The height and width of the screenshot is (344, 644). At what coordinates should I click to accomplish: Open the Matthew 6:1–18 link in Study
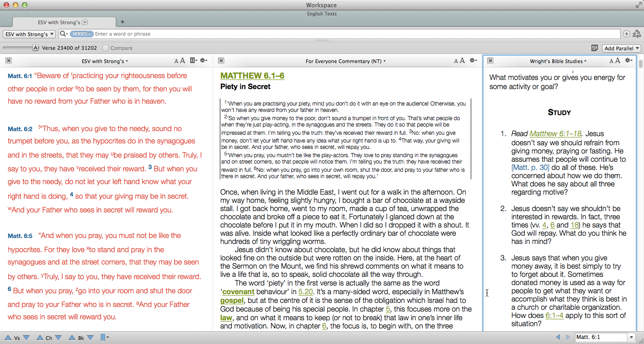[555, 134]
